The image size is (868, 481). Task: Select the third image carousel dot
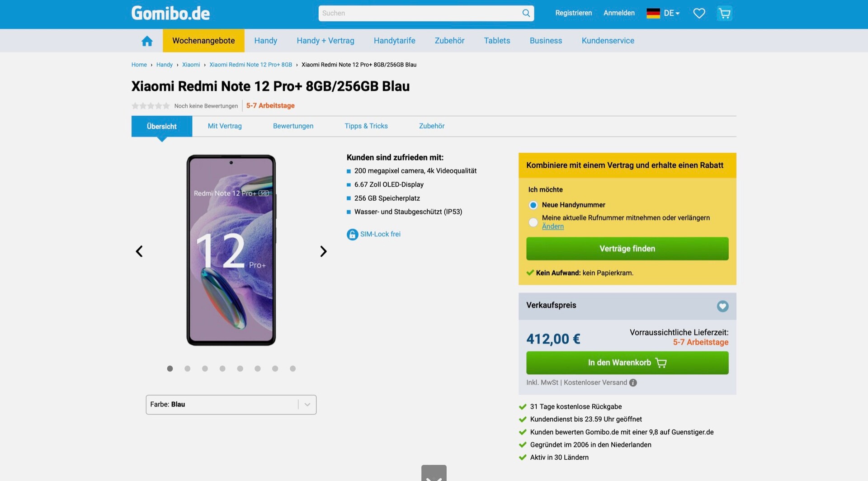click(205, 369)
